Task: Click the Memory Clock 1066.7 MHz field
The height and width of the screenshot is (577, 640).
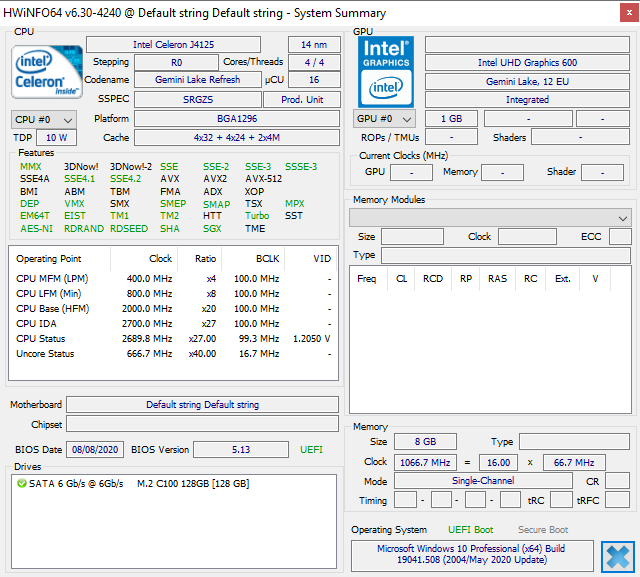Action: click(x=425, y=463)
